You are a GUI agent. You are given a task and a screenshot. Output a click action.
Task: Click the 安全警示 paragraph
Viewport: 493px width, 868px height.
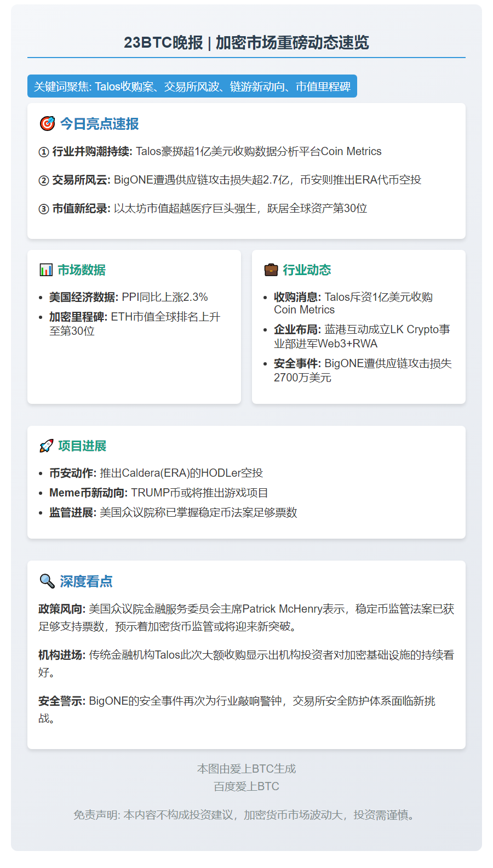pyautogui.click(x=237, y=710)
